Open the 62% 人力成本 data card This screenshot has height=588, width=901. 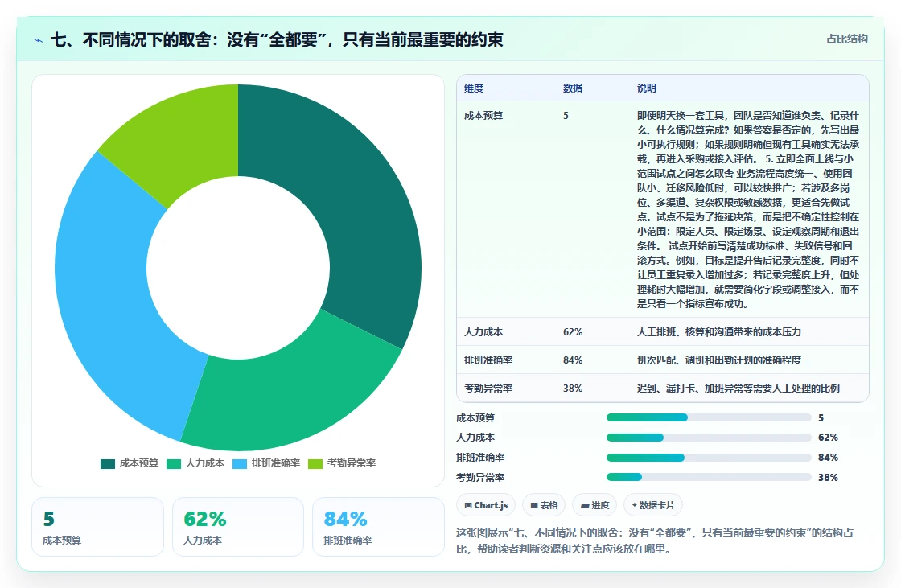[x=238, y=527]
